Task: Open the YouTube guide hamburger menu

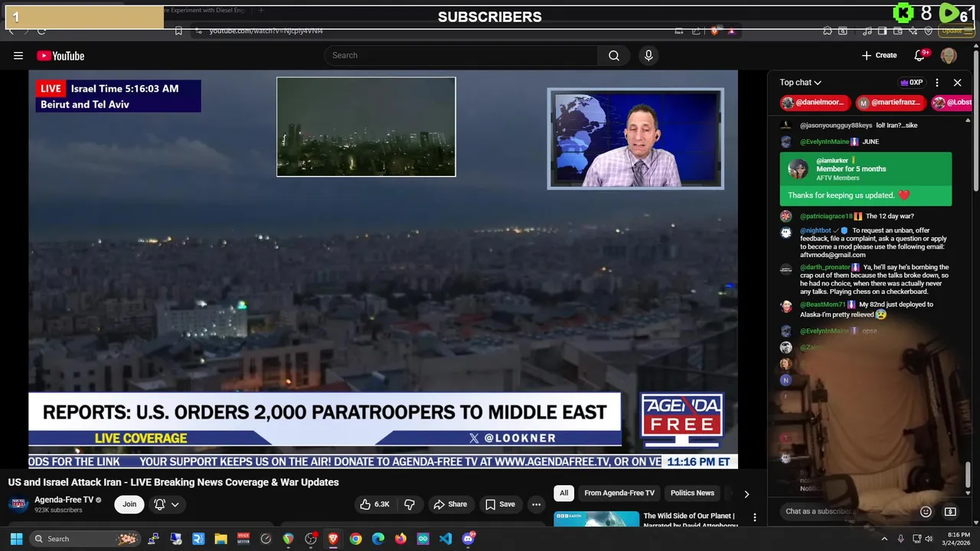Action: 18,55
